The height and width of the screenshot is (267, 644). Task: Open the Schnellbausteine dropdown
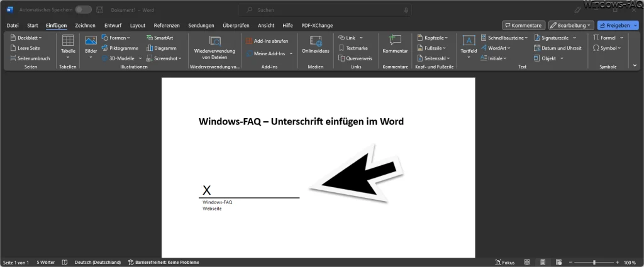(x=504, y=38)
